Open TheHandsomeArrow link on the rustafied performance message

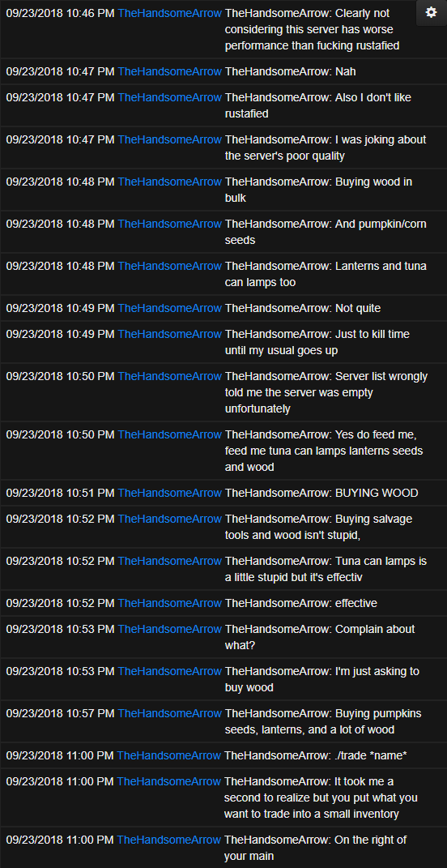tap(170, 13)
